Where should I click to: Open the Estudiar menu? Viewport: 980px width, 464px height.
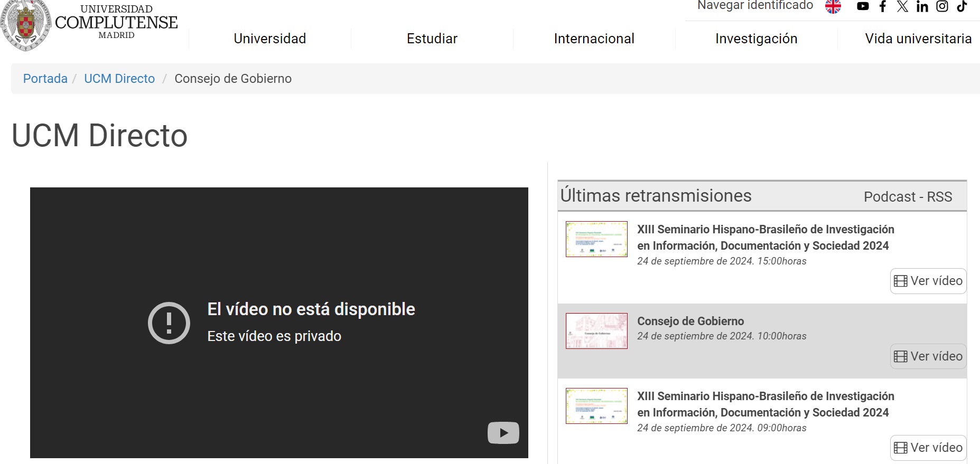(432, 39)
